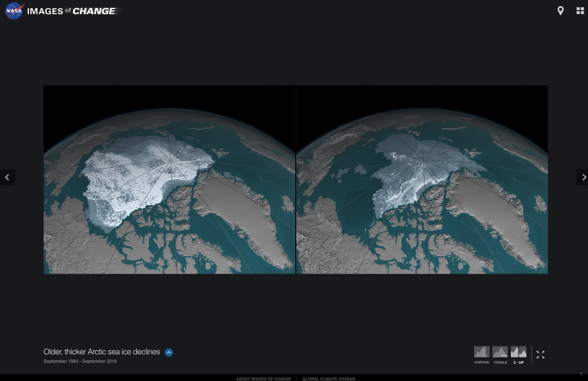
Task: Click the TOGGLE label
Action: pyautogui.click(x=500, y=362)
